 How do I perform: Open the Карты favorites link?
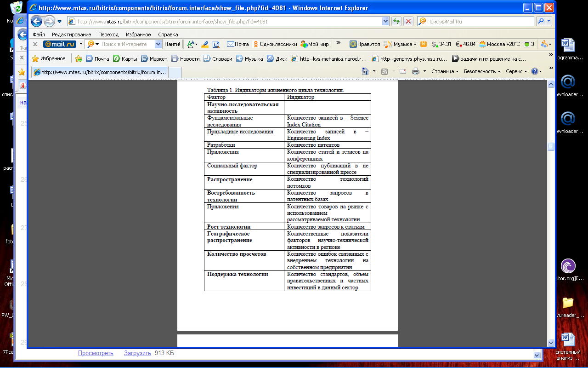click(125, 58)
